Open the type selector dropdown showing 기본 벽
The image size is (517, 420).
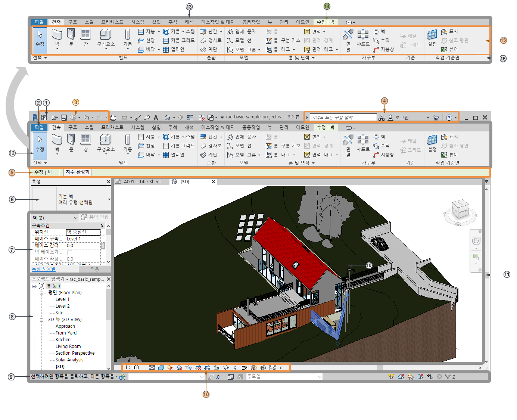(x=109, y=199)
